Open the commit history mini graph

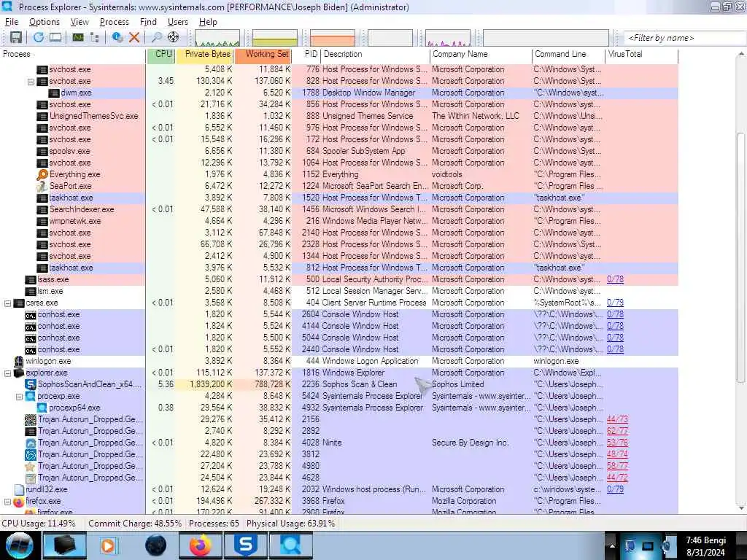(275, 38)
